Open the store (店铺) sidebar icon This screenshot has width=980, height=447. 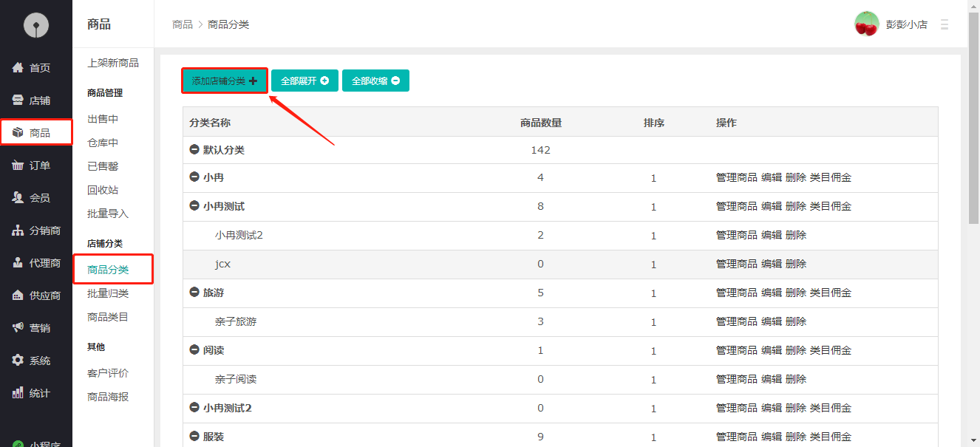18,100
